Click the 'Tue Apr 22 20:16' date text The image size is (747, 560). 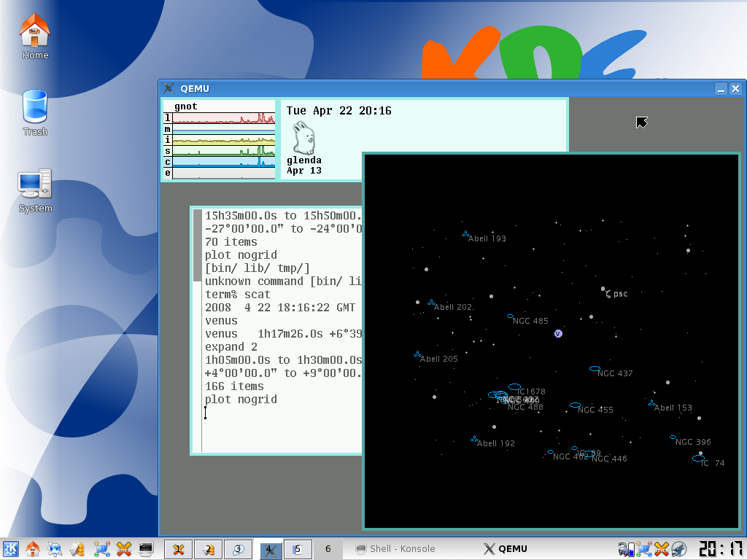[x=338, y=111]
